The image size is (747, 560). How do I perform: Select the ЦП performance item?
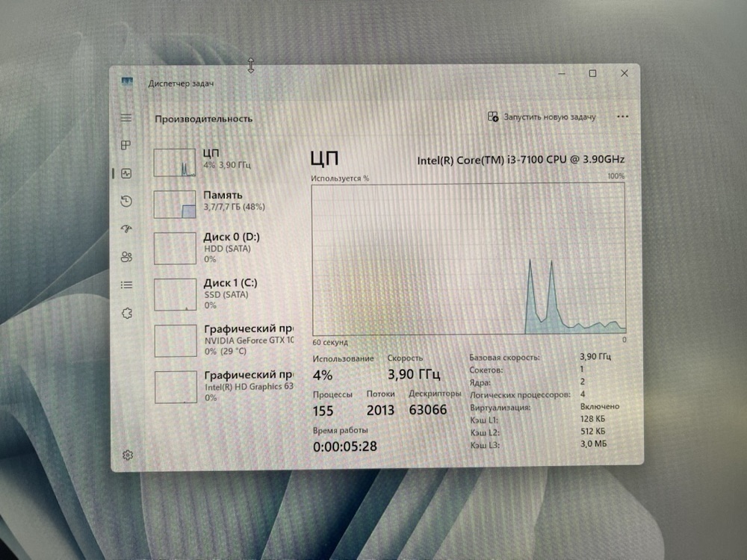[223, 162]
